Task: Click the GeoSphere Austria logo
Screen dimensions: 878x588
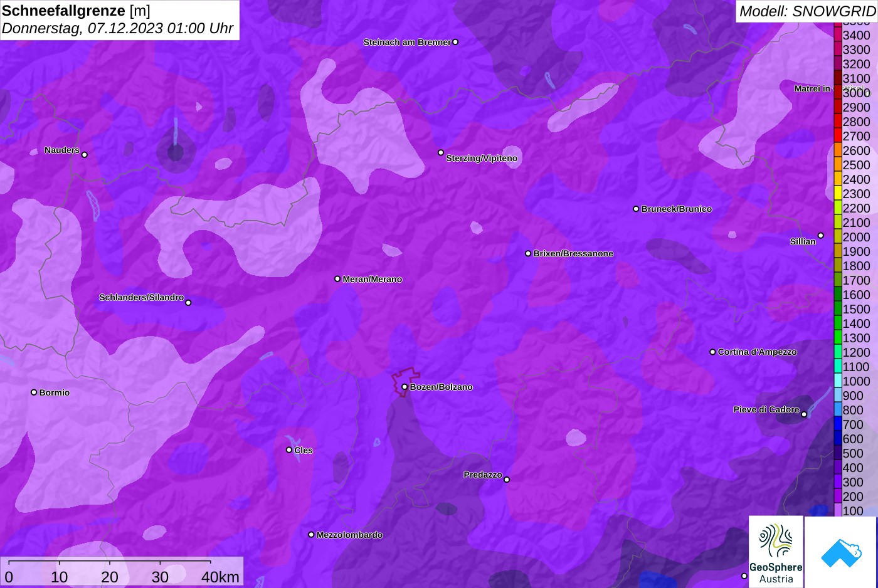Action: [x=776, y=552]
